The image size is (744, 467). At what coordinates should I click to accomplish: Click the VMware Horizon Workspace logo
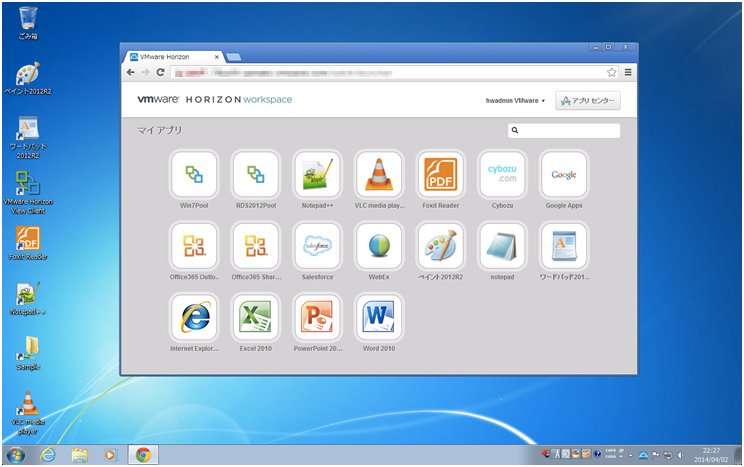pos(214,100)
